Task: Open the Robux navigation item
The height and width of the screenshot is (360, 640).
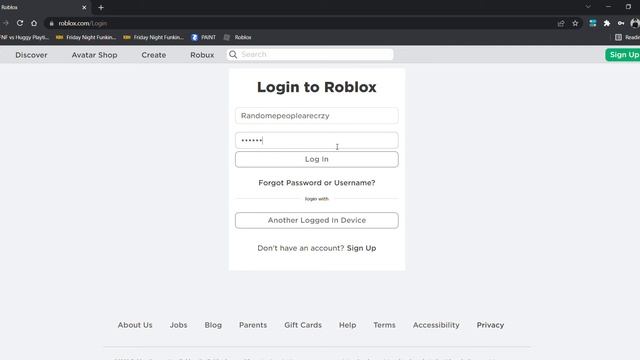Action: pyautogui.click(x=202, y=55)
